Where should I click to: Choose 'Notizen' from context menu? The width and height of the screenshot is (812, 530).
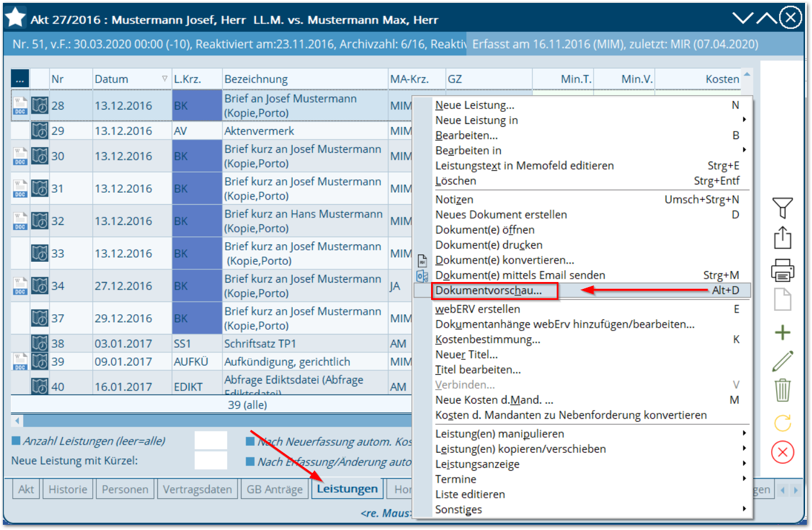pos(582,200)
